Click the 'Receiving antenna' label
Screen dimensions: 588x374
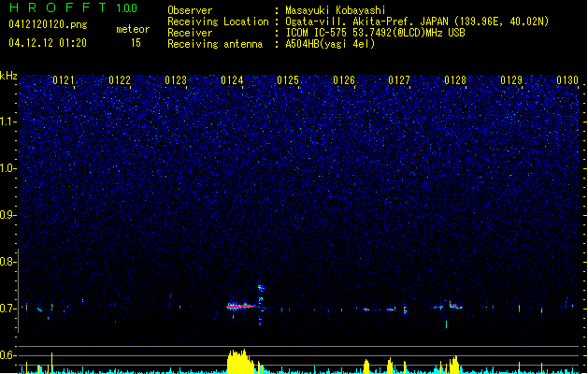click(215, 44)
